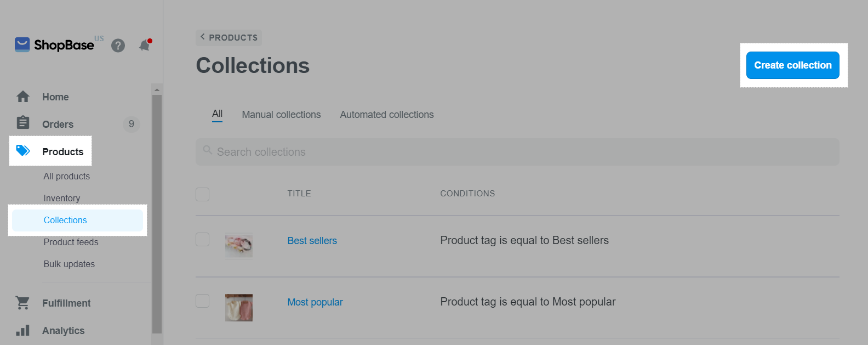
Task: Open notifications bell icon
Action: 145,45
